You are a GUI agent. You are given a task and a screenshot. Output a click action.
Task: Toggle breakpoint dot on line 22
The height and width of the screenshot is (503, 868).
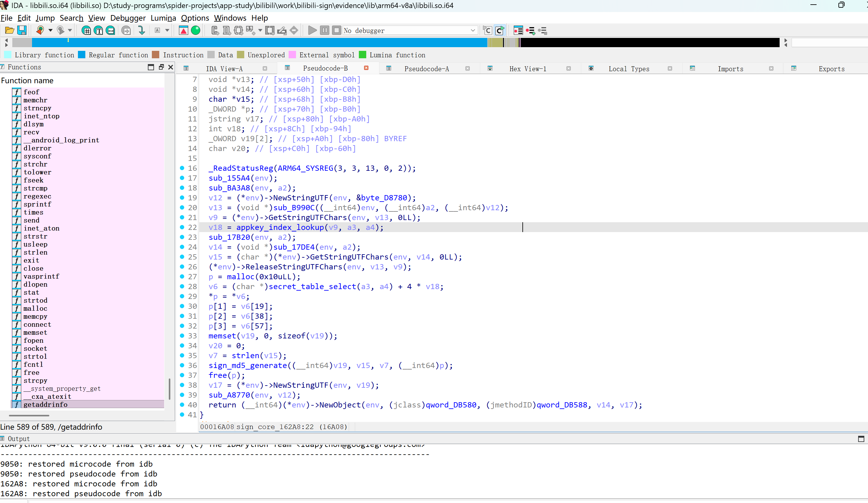coord(182,227)
